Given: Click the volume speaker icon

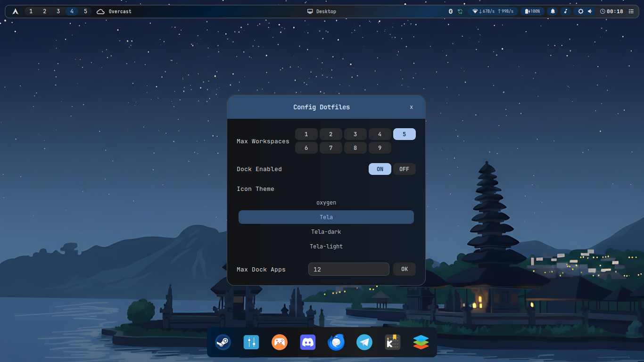Looking at the screenshot, I should (590, 11).
